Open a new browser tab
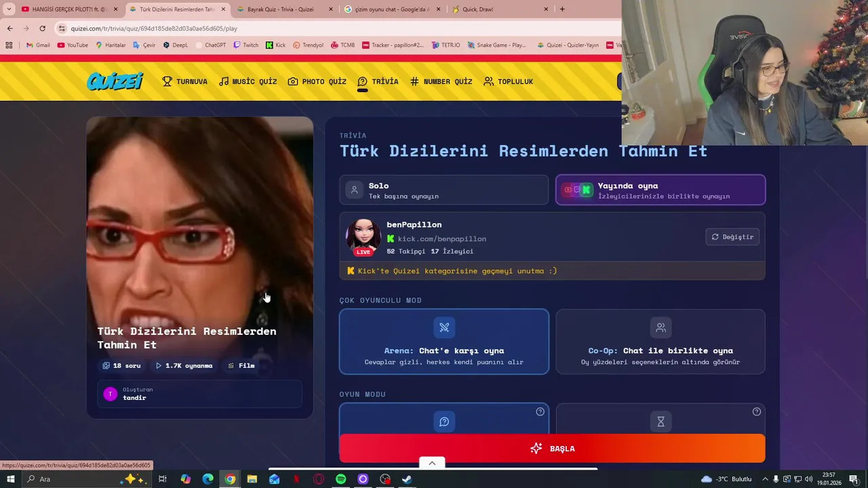Viewport: 868px width, 488px height. (x=562, y=9)
